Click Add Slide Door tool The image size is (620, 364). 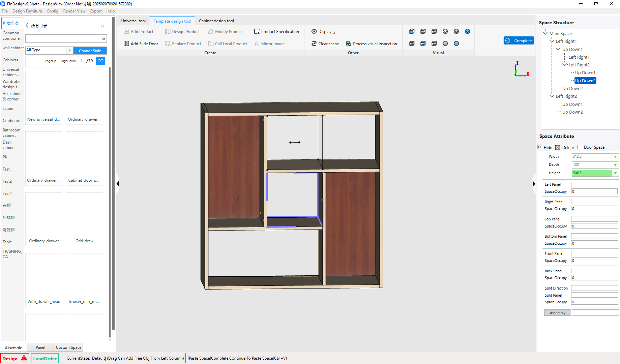coord(141,43)
